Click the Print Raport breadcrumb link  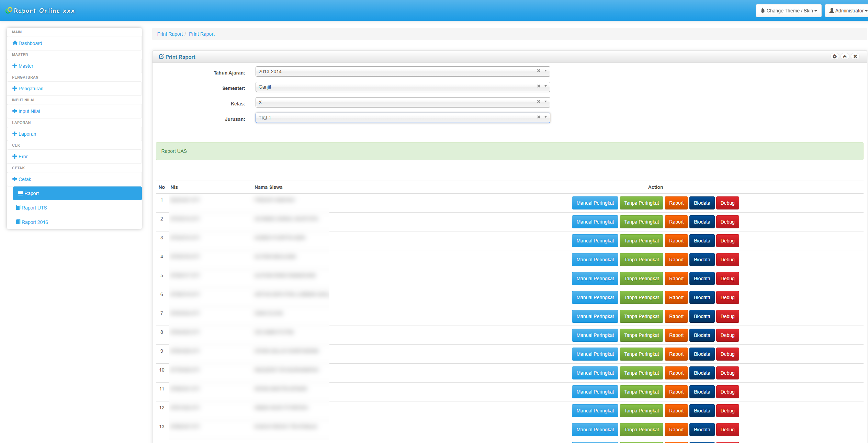pos(170,34)
